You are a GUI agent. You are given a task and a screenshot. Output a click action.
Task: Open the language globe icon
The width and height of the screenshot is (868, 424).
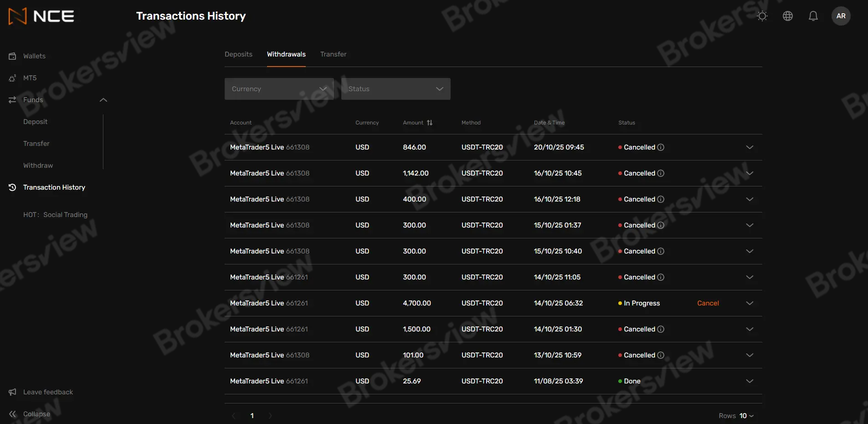(787, 16)
